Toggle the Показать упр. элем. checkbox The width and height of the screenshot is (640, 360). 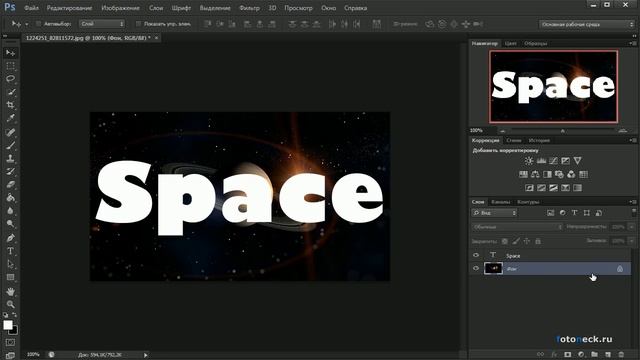[x=138, y=24]
